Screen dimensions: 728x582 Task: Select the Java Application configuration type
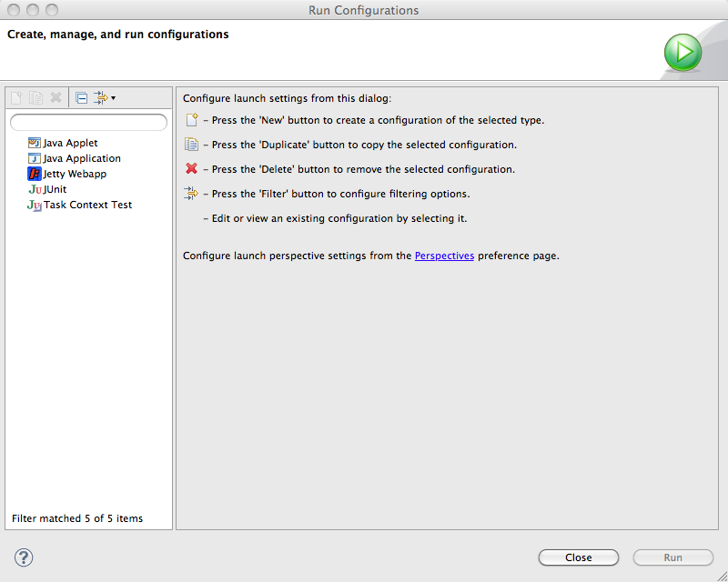(82, 158)
